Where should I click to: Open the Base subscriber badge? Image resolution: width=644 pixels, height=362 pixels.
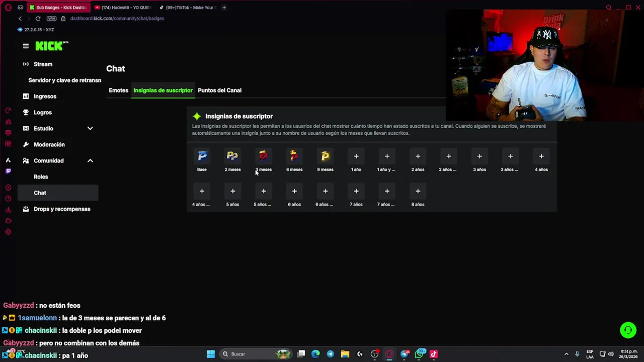202,156
